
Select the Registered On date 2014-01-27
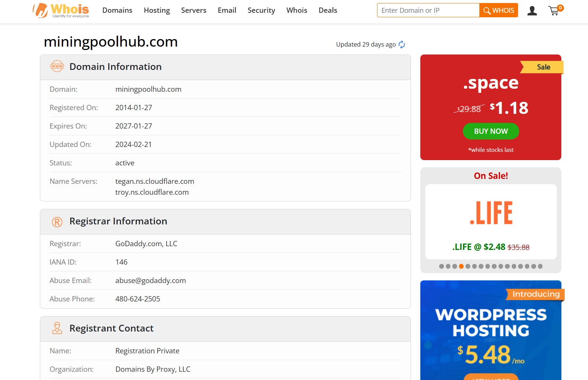coord(134,107)
